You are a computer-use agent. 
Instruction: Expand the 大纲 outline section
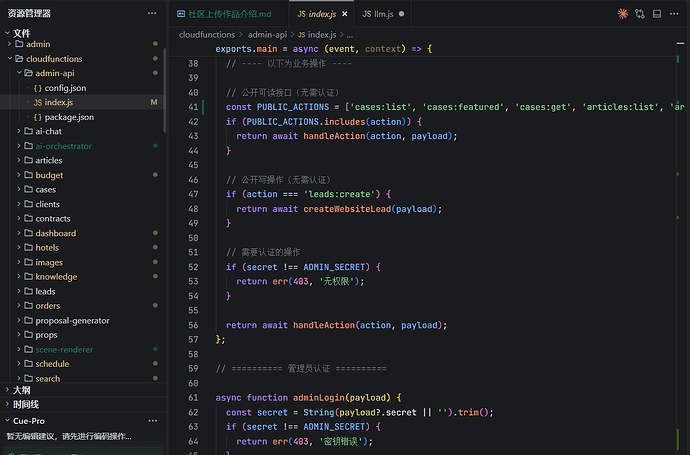(7, 390)
